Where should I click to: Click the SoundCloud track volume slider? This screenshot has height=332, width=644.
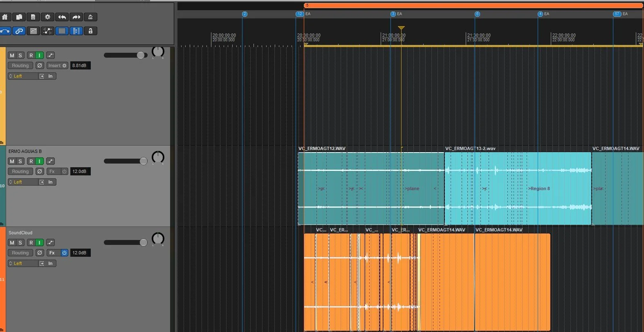[126, 242]
